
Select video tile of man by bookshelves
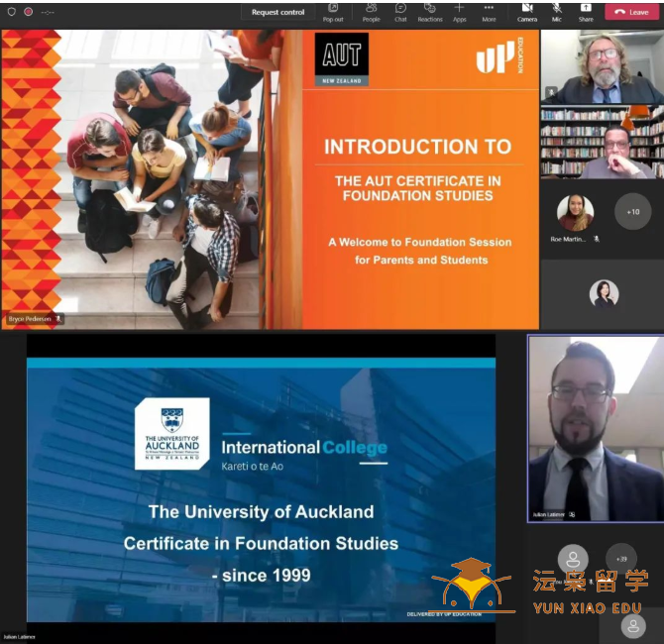pyautogui.click(x=603, y=143)
